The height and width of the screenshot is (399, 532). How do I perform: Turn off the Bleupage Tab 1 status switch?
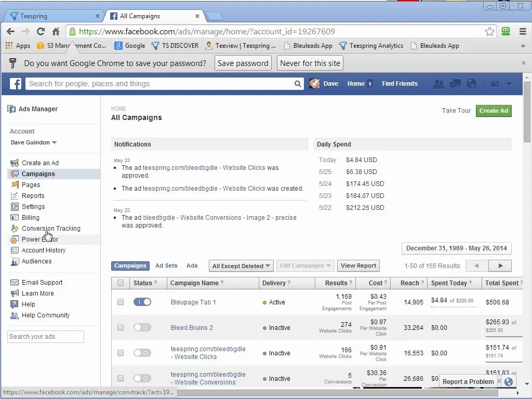(142, 302)
